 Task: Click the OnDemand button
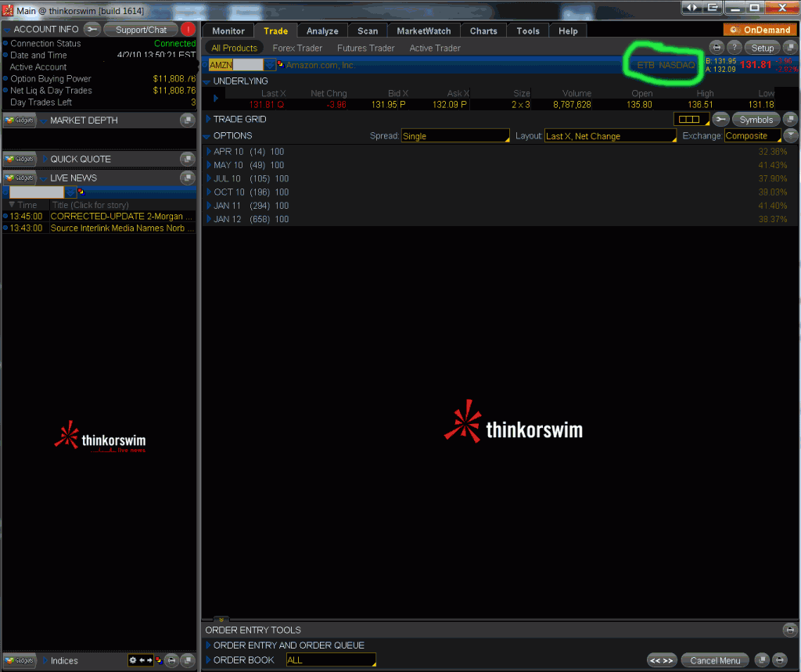759,31
